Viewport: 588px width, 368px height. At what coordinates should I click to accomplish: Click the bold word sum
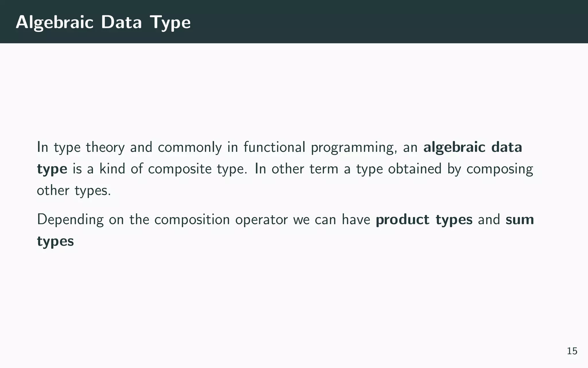point(520,220)
